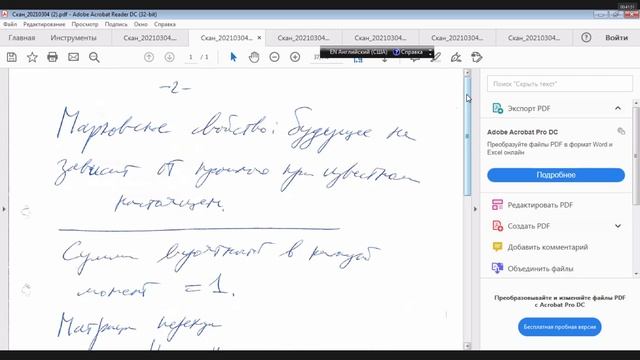Screen dimensions: 640x360
Task: Activate the Hand pan tool
Action: click(254, 57)
